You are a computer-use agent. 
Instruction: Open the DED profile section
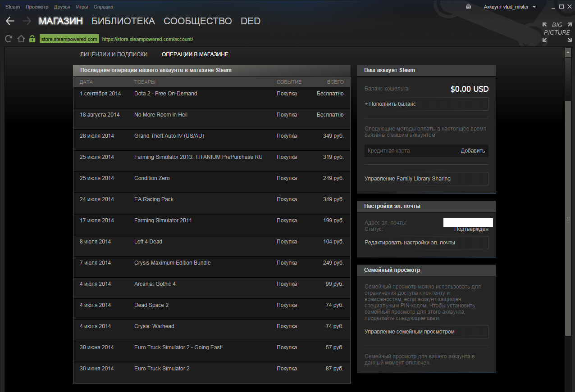click(251, 21)
